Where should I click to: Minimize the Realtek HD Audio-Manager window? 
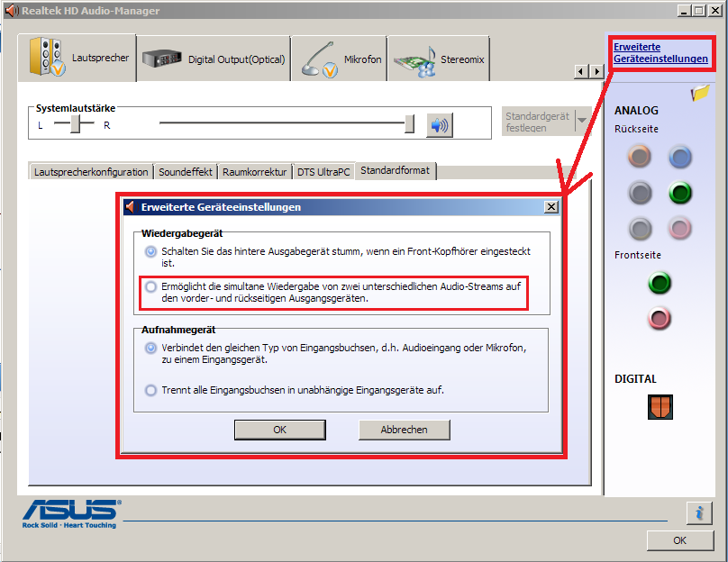pyautogui.click(x=684, y=11)
